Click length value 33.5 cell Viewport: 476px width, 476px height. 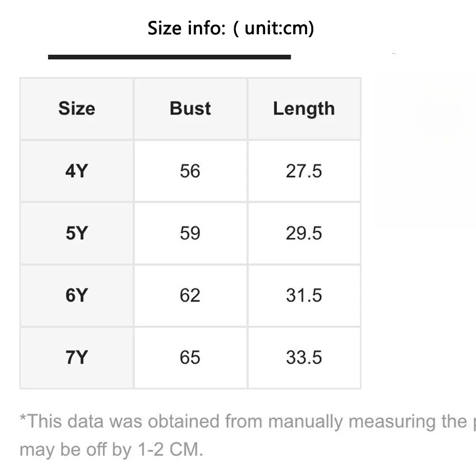pyautogui.click(x=304, y=357)
